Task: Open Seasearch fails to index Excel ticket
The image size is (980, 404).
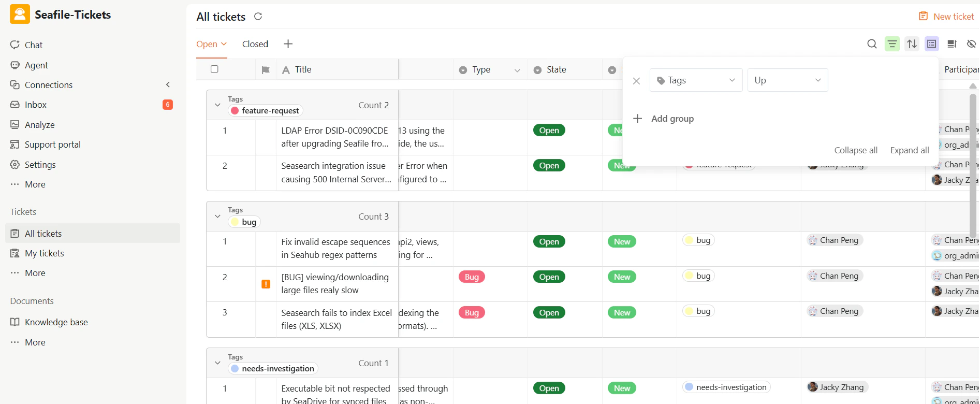Action: pos(337,320)
